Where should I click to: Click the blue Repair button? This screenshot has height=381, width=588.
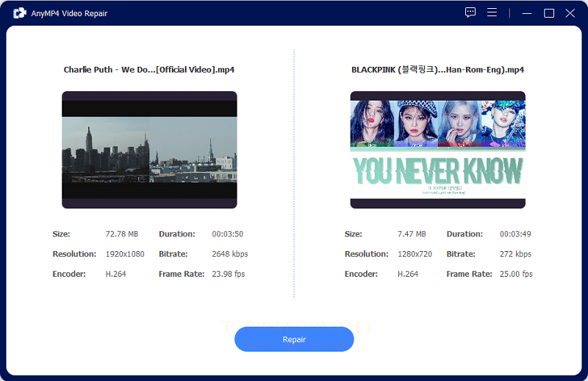(x=294, y=339)
